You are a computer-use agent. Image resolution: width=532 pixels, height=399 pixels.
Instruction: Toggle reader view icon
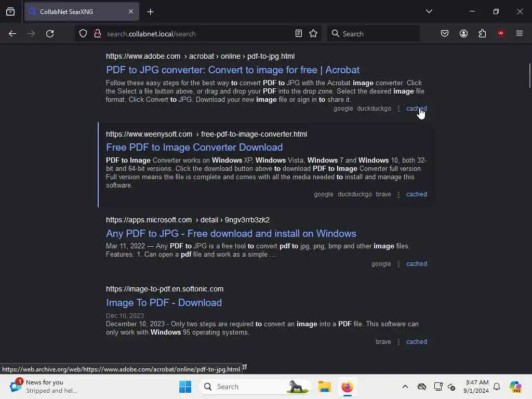(299, 34)
